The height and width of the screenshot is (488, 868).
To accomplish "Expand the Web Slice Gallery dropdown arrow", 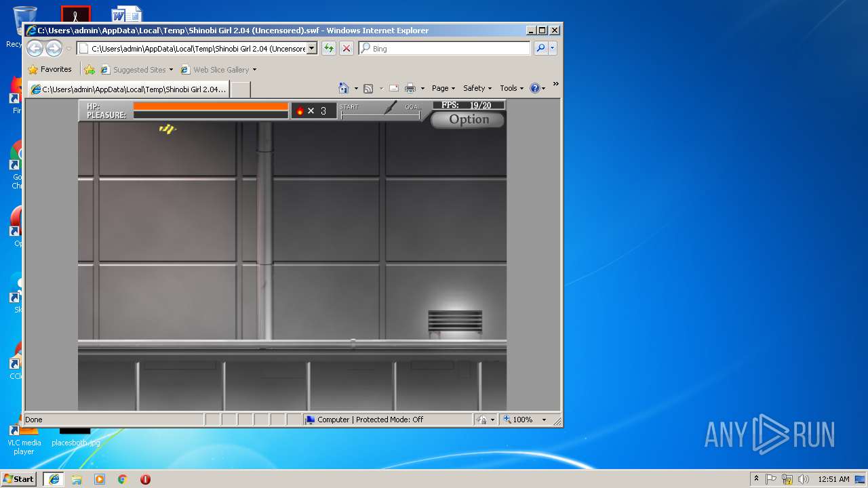I will (254, 70).
